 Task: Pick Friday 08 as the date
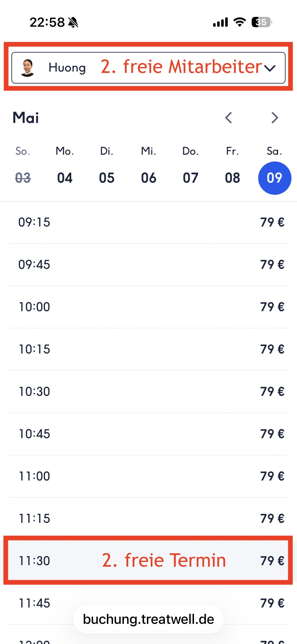point(233,178)
